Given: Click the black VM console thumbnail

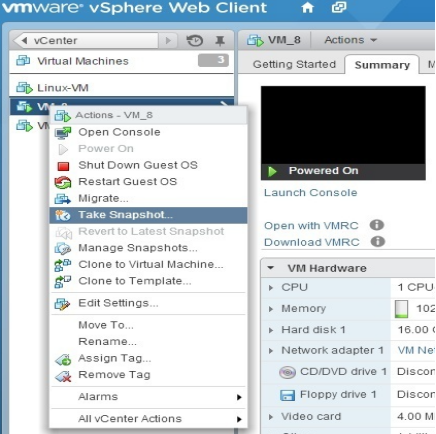Looking at the screenshot, I should pos(343,125).
